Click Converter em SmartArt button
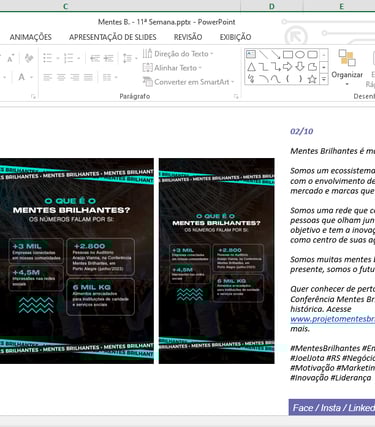The width and height of the screenshot is (375, 427). [x=189, y=82]
